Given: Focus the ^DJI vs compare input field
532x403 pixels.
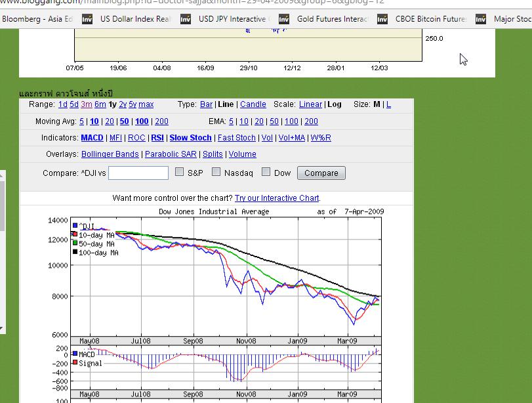Looking at the screenshot, I should coord(138,173).
